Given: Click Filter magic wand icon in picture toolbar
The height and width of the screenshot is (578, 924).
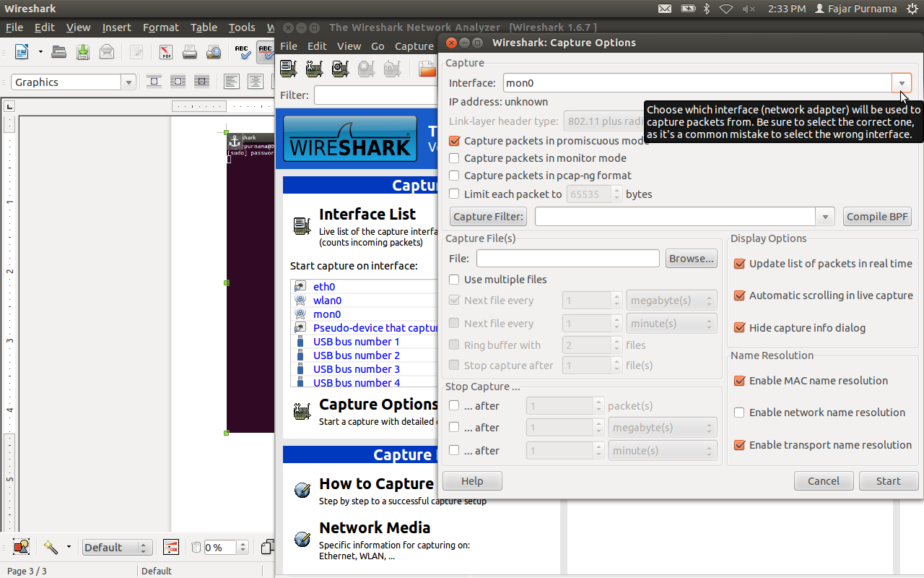Looking at the screenshot, I should click(x=51, y=547).
